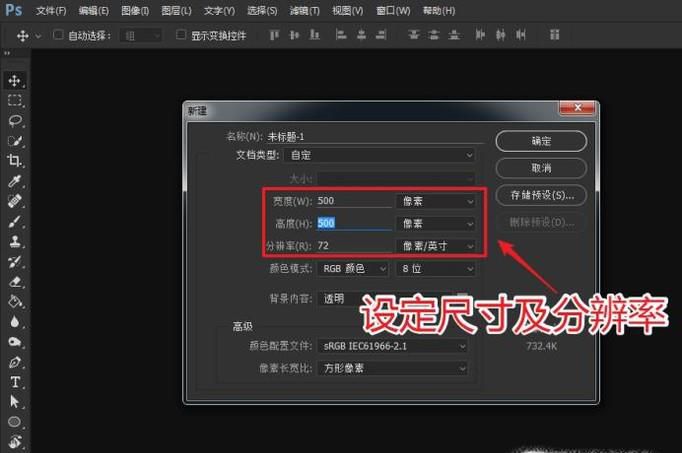Viewport: 682px width, 453px height.
Task: Collapse the toolbar via double-arrow handle
Action: coord(7,53)
